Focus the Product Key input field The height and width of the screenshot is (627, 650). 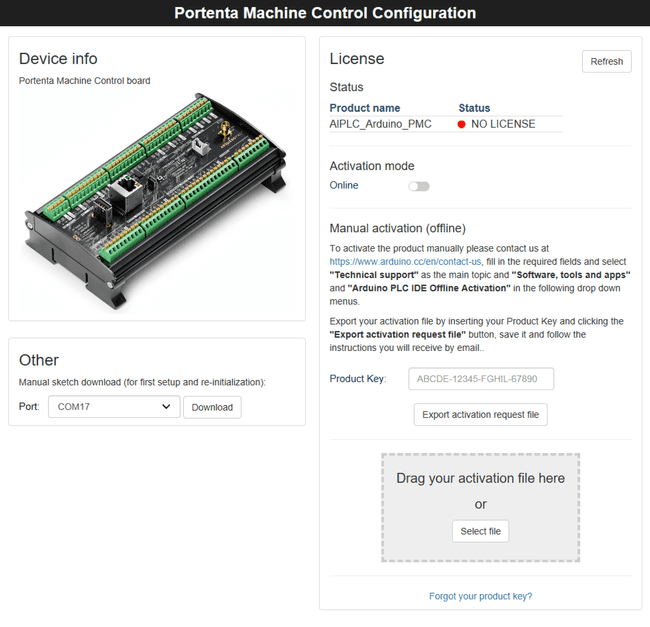(481, 379)
